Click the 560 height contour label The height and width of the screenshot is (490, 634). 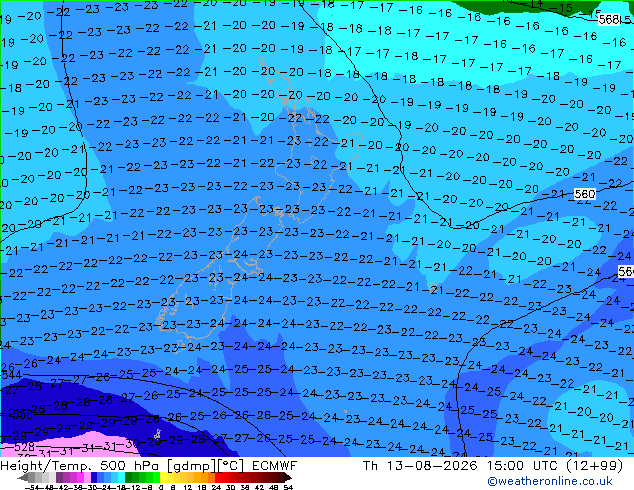(x=585, y=194)
